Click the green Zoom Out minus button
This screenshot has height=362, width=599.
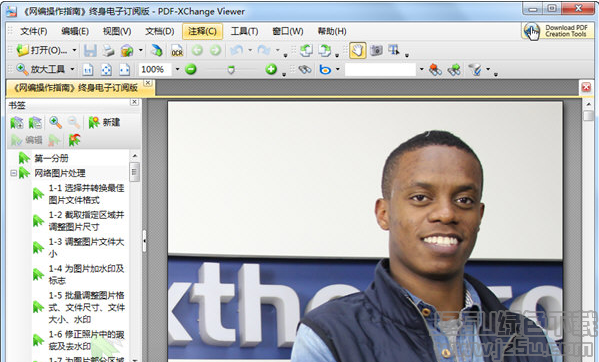190,69
